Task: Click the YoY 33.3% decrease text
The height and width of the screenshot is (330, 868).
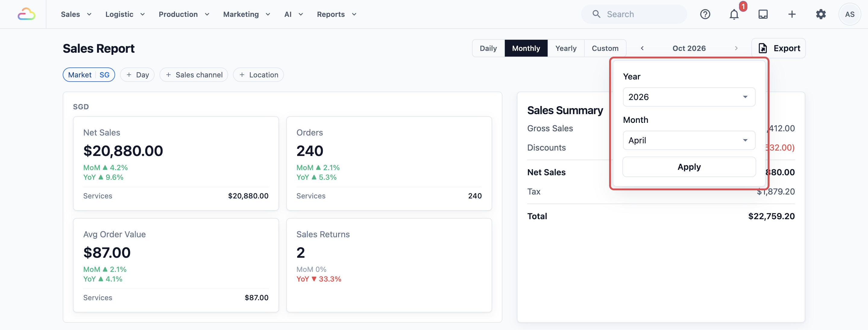Action: (x=319, y=279)
